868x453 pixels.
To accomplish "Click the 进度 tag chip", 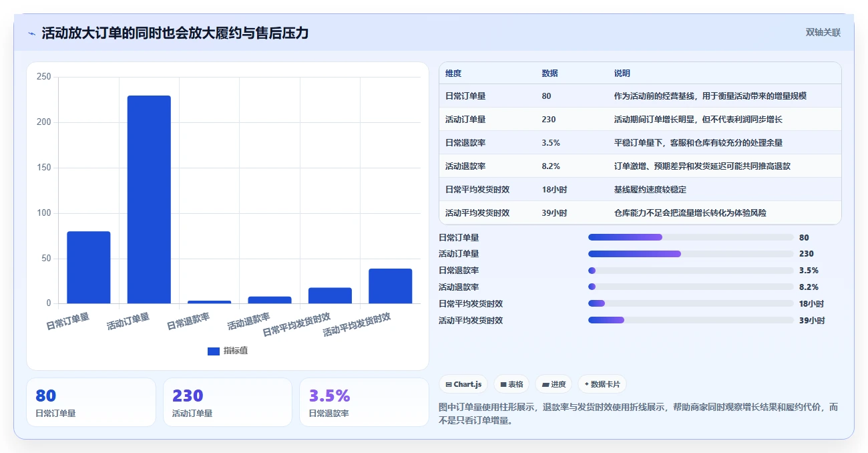I will click(x=554, y=384).
